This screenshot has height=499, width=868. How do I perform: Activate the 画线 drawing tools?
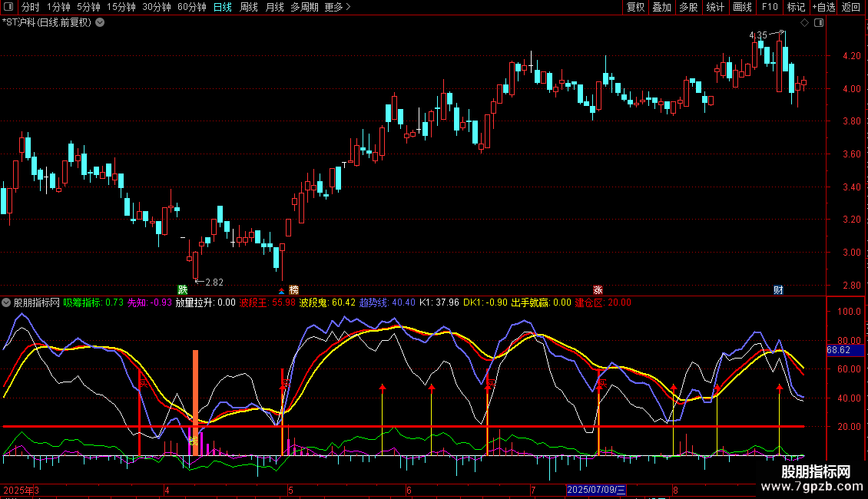point(742,7)
